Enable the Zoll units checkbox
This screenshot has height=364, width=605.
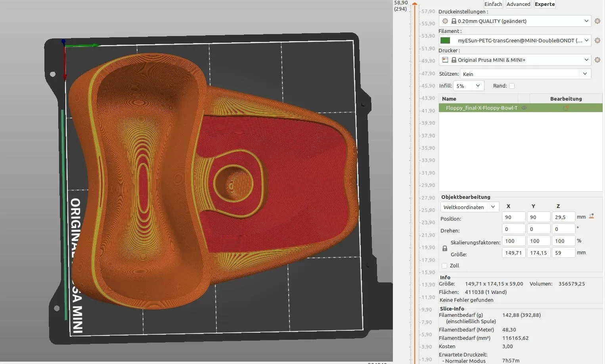pos(444,266)
